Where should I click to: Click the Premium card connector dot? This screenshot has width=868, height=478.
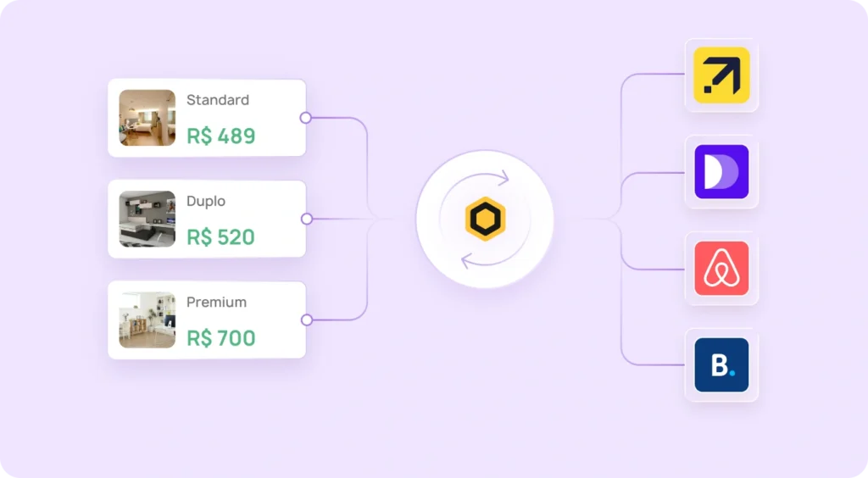coord(307,320)
